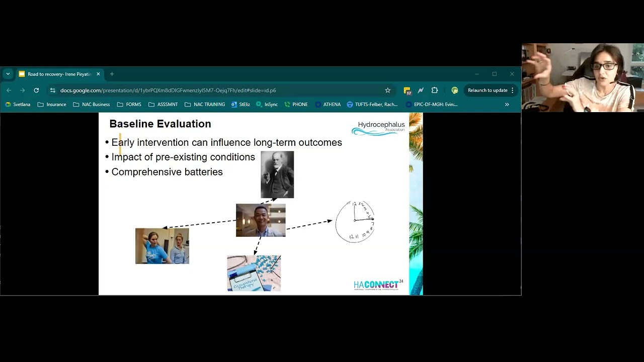This screenshot has height=362, width=644.
Task: Show more bookmarks with double chevron
Action: (507, 105)
